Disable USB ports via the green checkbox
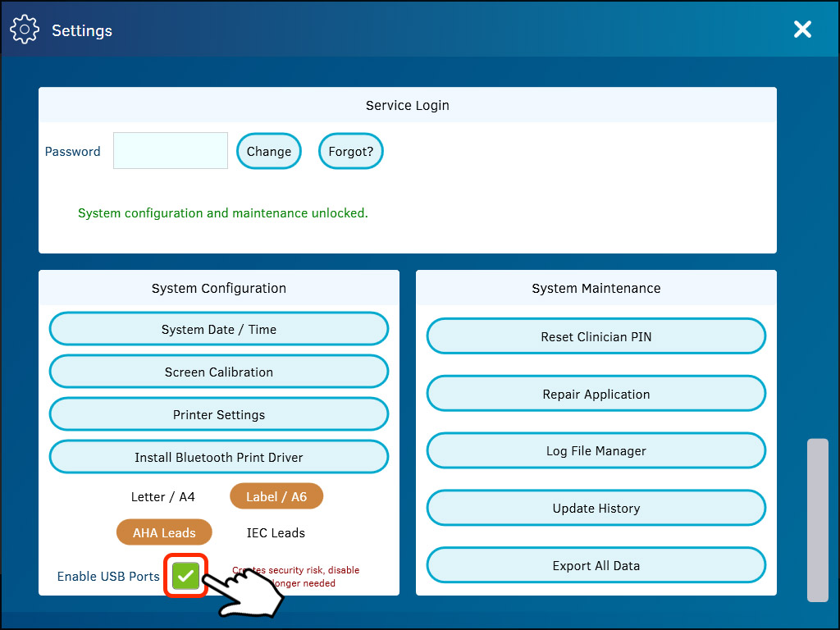Viewport: 840px width, 630px height. point(185,576)
